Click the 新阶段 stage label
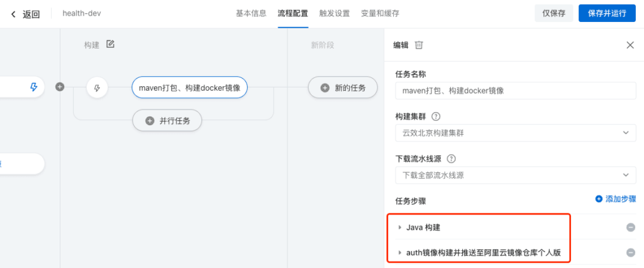This screenshot has height=268, width=644. [x=323, y=45]
